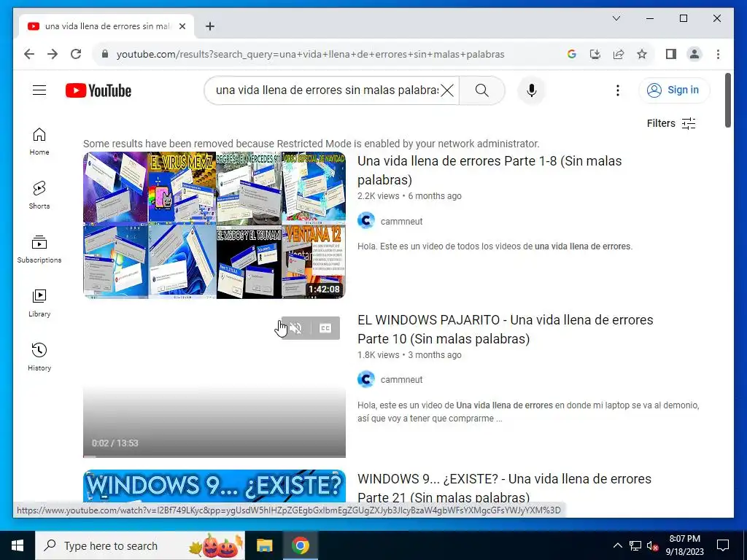The width and height of the screenshot is (747, 560).
Task: Click the Windows Start button
Action: [x=18, y=545]
